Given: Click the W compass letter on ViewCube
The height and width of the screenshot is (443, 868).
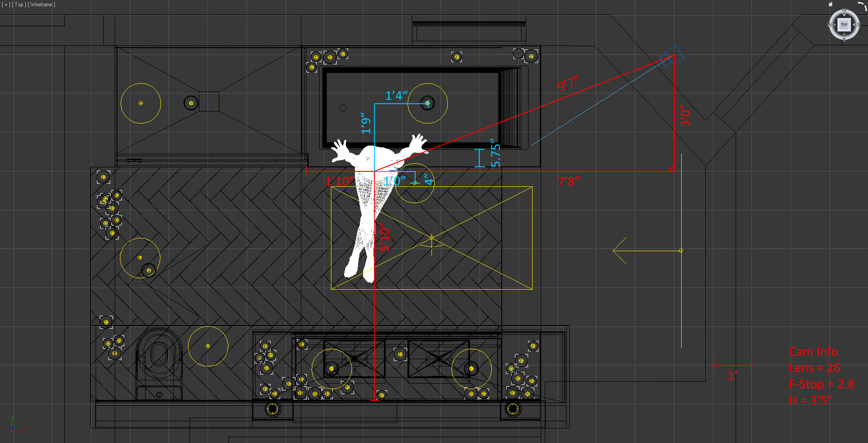Looking at the screenshot, I should pyautogui.click(x=830, y=25).
